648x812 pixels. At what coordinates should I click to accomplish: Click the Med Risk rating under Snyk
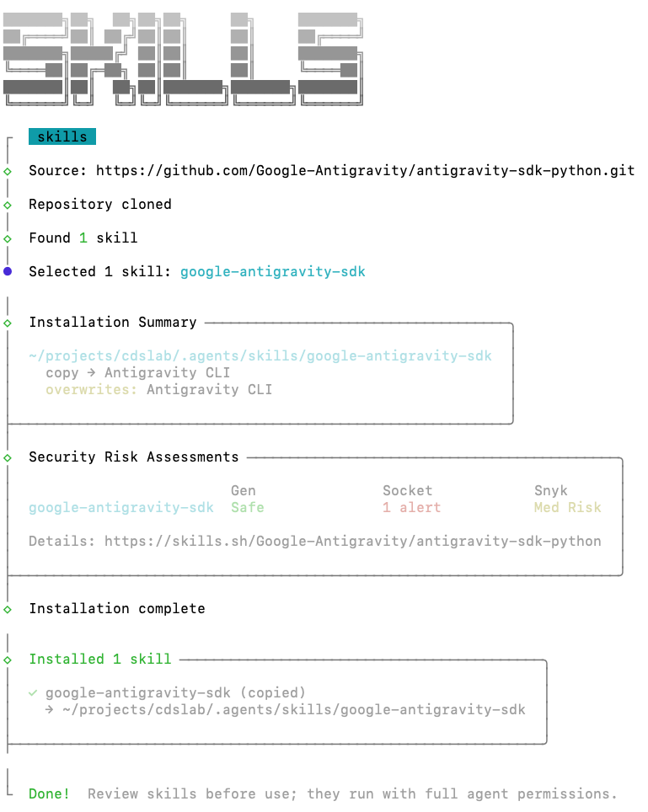tap(568, 507)
